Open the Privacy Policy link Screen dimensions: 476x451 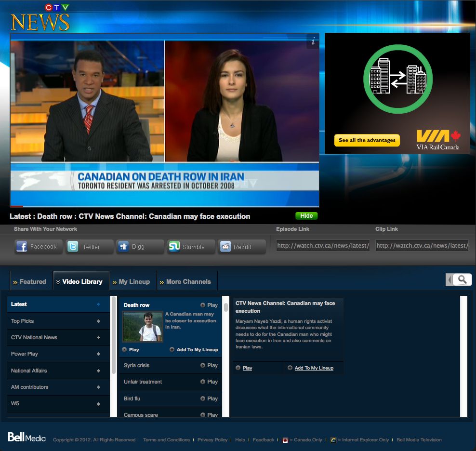[x=212, y=440]
